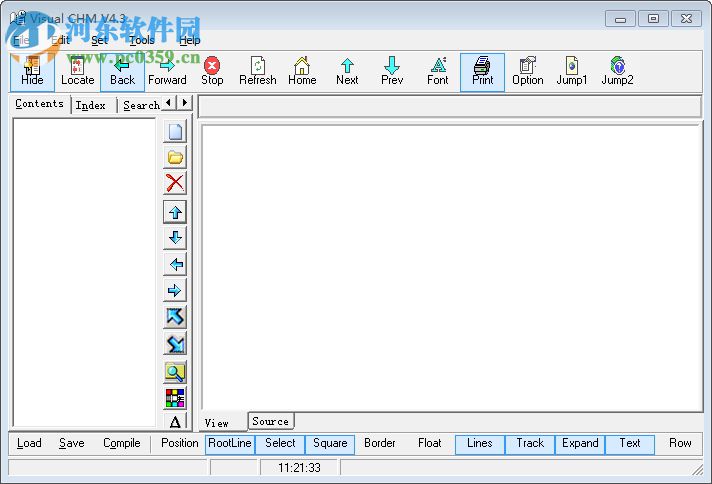The image size is (712, 484).
Task: Click inside the contents tree pane
Action: pyautogui.click(x=84, y=272)
